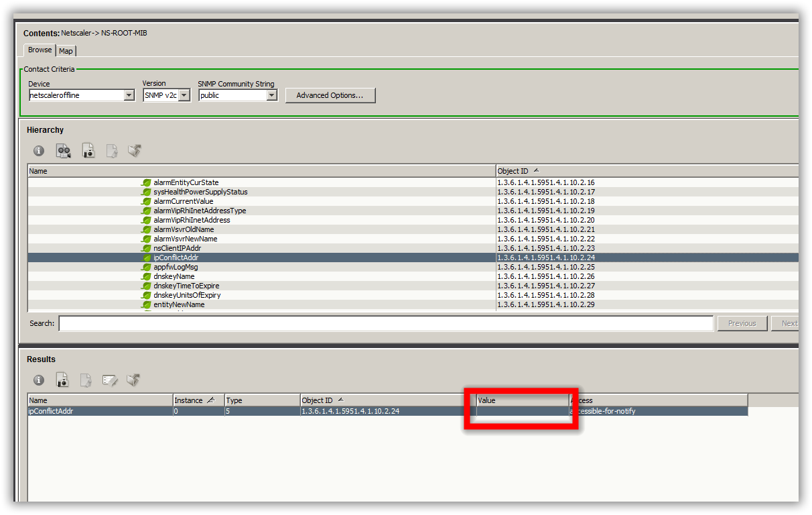The height and width of the screenshot is (515, 812).
Task: Open the Version dropdown showing SNMP v2c
Action: (184, 95)
